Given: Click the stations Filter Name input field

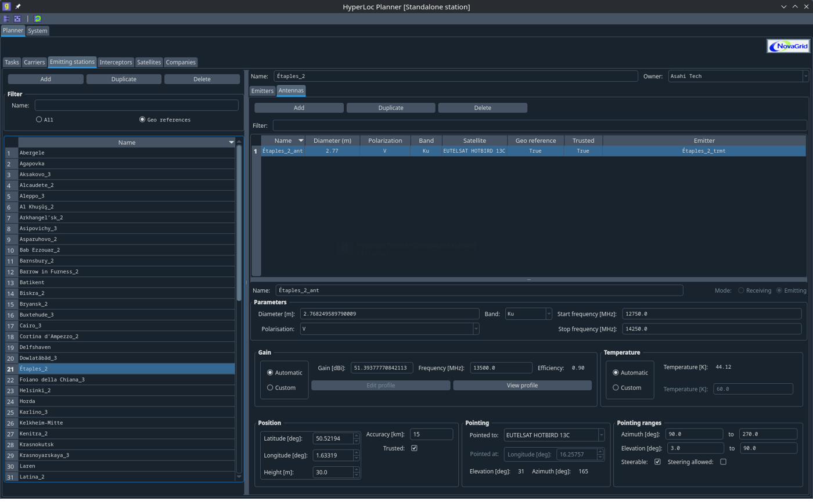Looking at the screenshot, I should point(136,105).
